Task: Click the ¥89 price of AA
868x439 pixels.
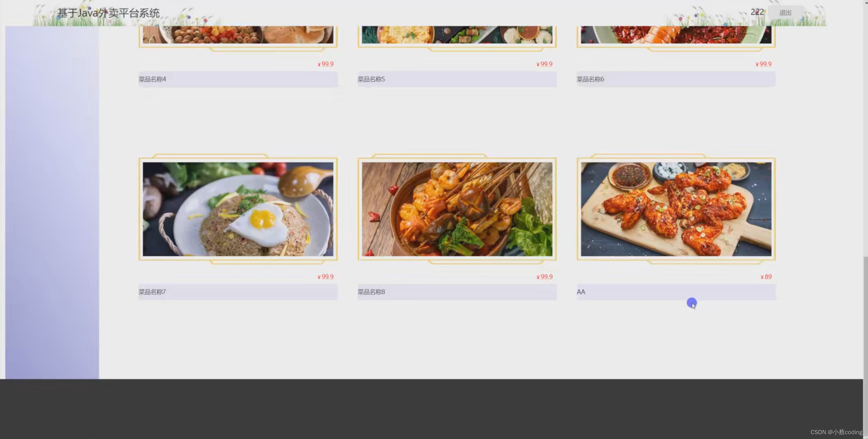Action: tap(766, 277)
